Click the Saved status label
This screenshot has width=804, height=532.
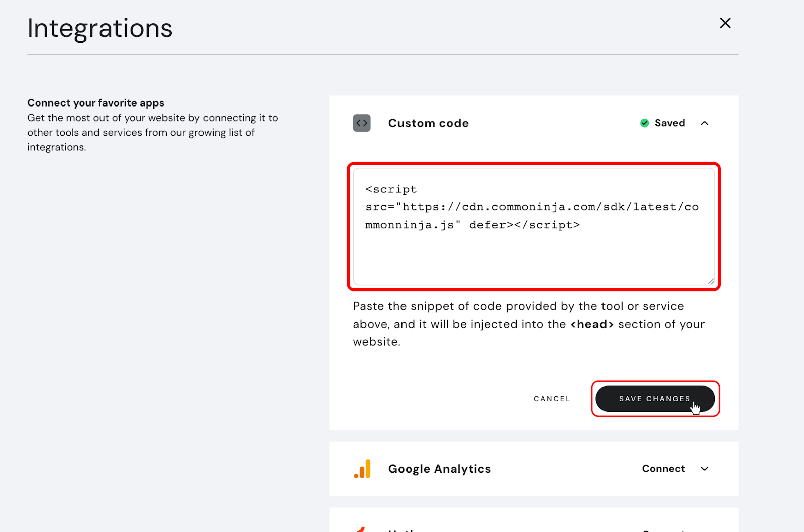[x=670, y=123]
